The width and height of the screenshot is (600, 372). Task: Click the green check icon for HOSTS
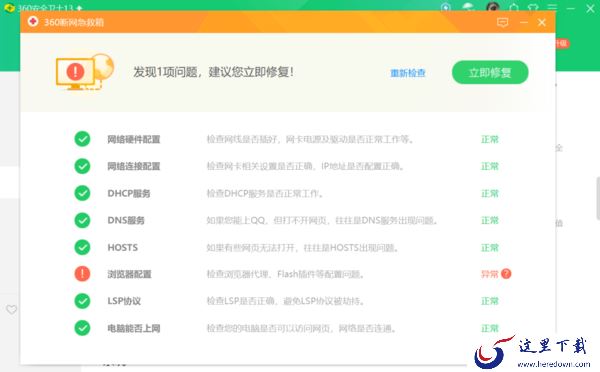82,247
